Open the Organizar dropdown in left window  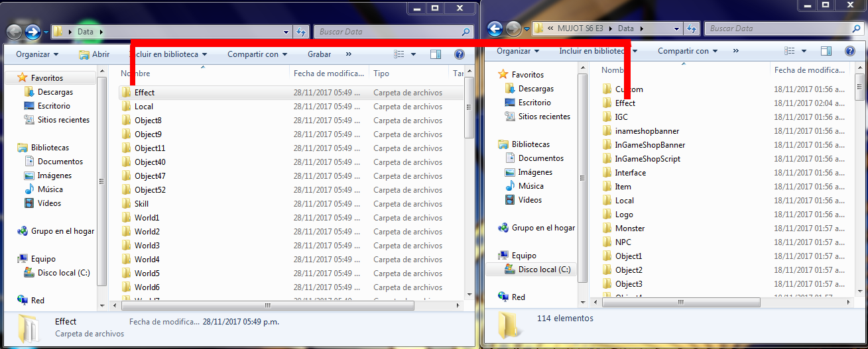[37, 54]
